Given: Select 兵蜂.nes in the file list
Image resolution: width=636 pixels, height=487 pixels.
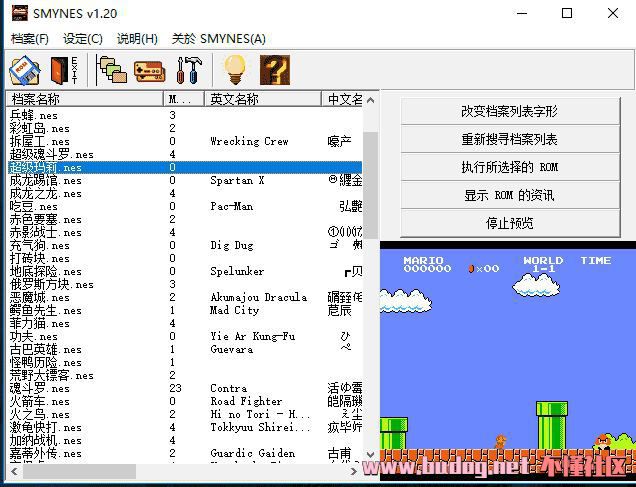Looking at the screenshot, I should [34, 115].
